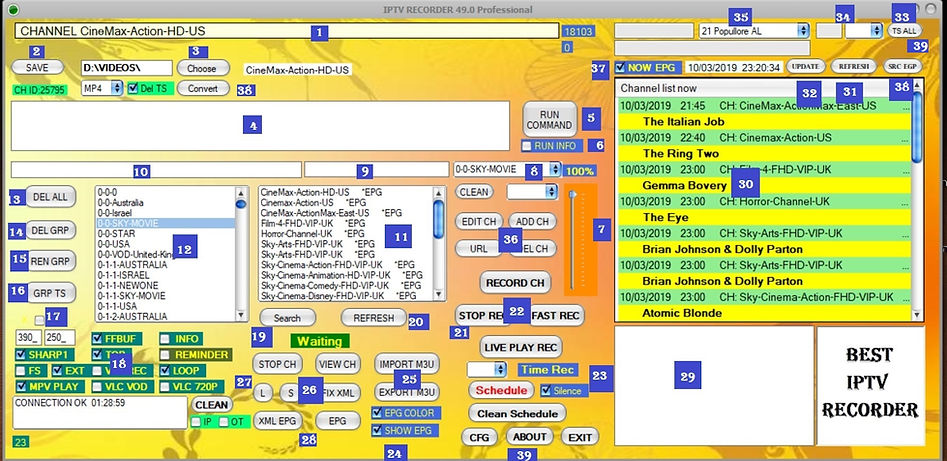947x461 pixels.
Task: Click the REN GRP button
Action: click(51, 261)
